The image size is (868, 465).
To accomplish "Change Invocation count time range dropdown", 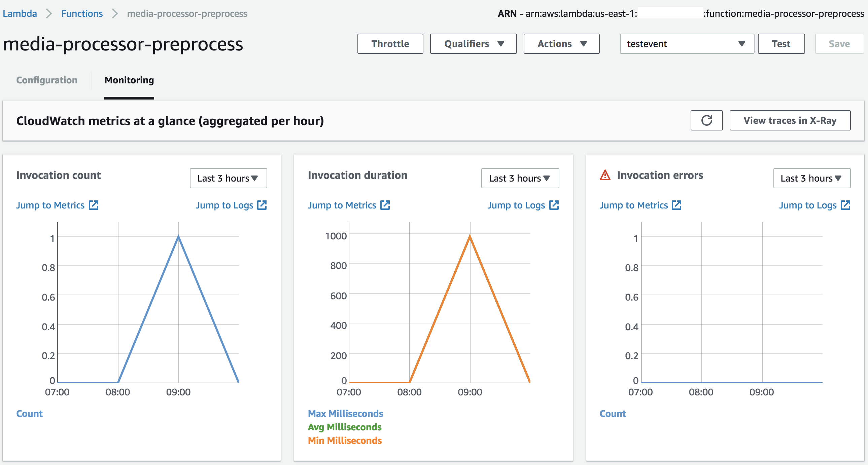I will tap(228, 178).
